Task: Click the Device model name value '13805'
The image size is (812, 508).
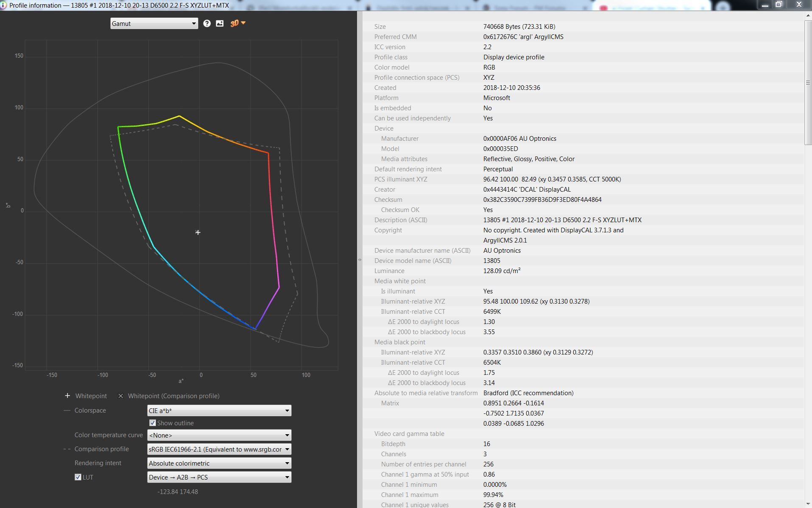Action: click(x=491, y=261)
